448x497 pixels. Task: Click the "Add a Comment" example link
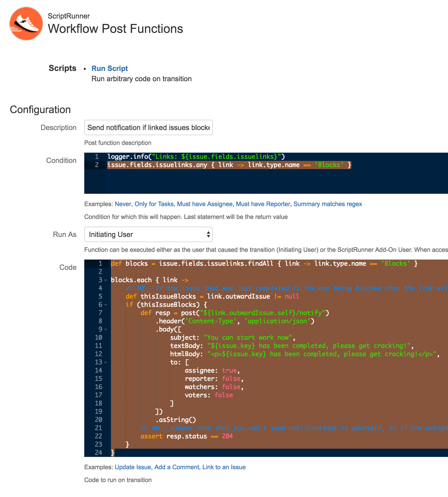177,467
